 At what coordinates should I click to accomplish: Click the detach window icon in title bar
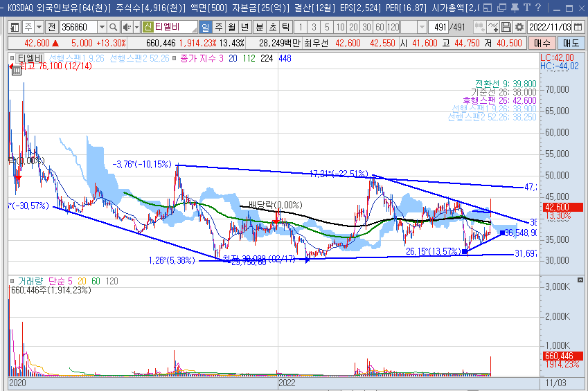[488, 8]
